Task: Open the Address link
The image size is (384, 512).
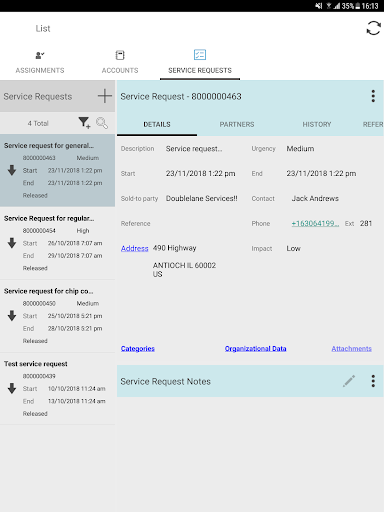Action: coord(134,248)
